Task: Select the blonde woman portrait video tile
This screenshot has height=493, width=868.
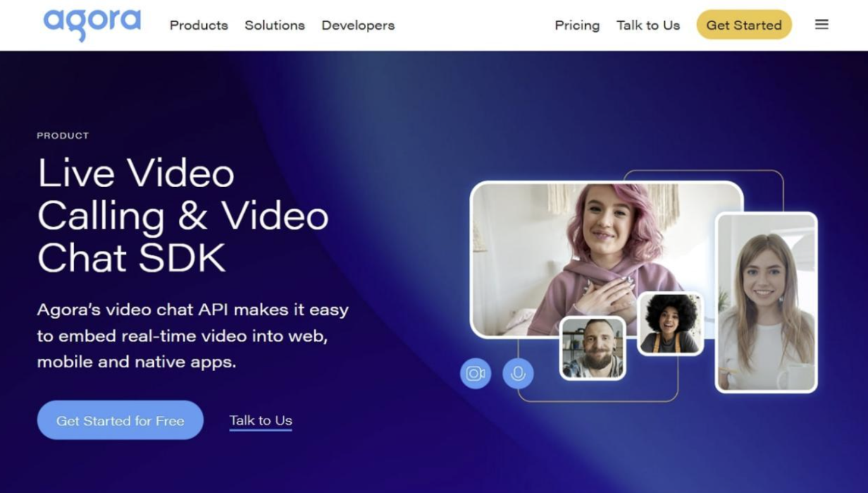Action: tap(766, 302)
